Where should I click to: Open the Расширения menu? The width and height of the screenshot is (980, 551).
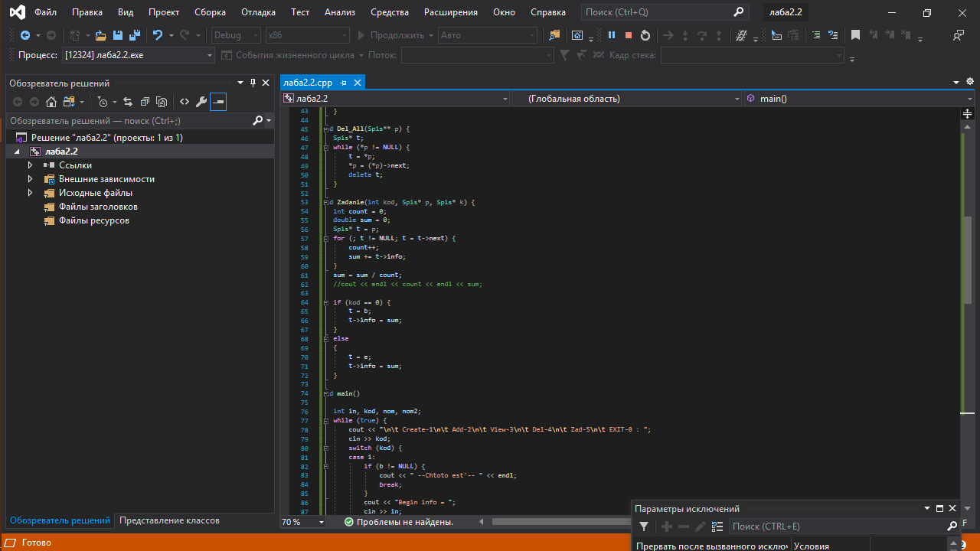pos(451,12)
